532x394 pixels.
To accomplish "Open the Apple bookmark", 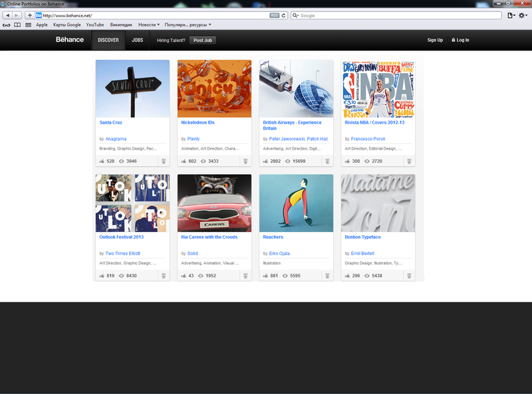I will pyautogui.click(x=42, y=25).
